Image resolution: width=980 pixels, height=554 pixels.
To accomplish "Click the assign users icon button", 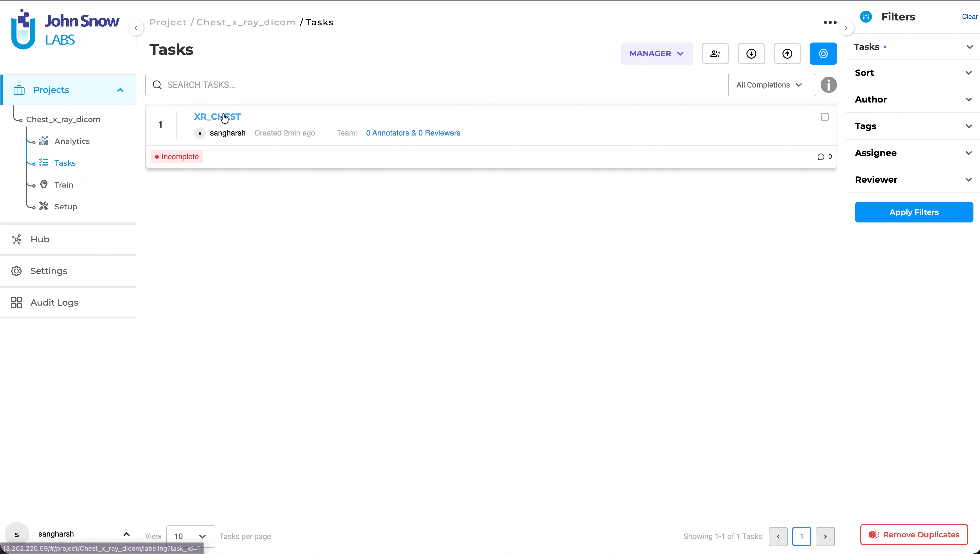I will [715, 54].
